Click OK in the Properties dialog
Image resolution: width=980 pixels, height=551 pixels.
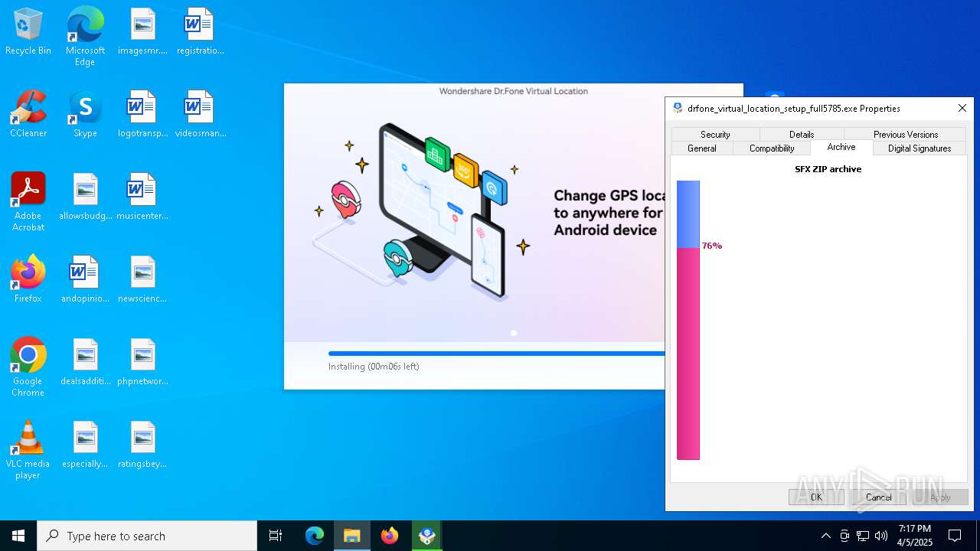(x=816, y=497)
